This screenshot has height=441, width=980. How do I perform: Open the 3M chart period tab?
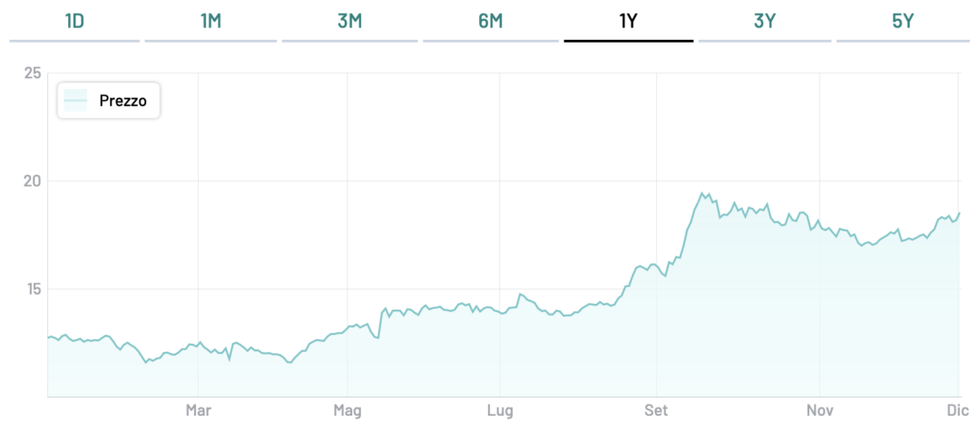coord(349,22)
